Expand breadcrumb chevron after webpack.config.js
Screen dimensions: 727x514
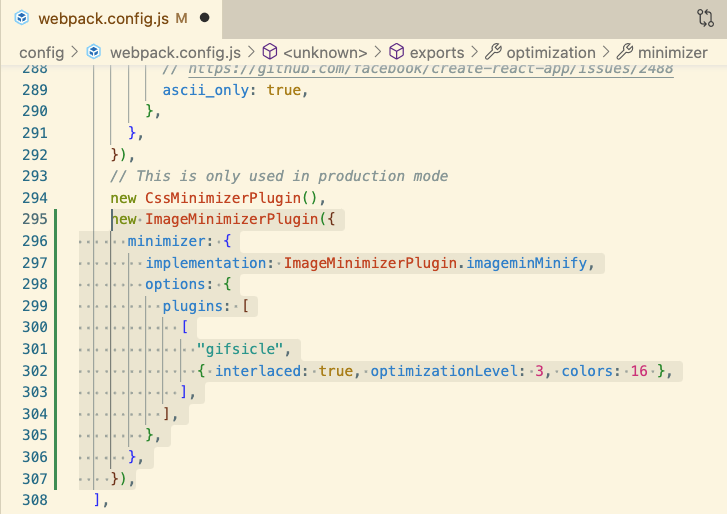pos(251,52)
